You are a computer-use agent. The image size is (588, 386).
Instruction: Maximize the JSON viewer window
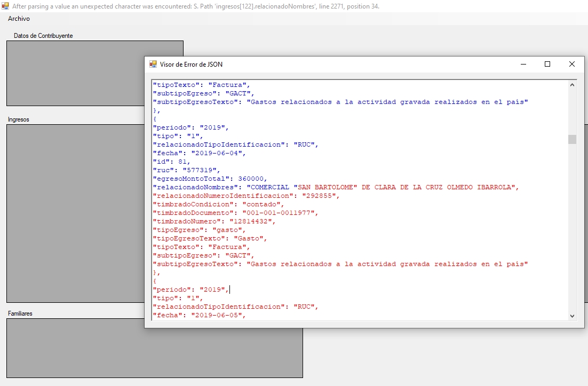[547, 64]
